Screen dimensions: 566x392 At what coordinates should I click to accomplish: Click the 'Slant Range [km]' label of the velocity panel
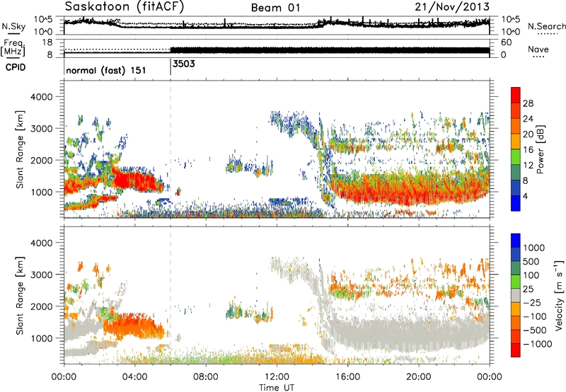pyautogui.click(x=20, y=295)
